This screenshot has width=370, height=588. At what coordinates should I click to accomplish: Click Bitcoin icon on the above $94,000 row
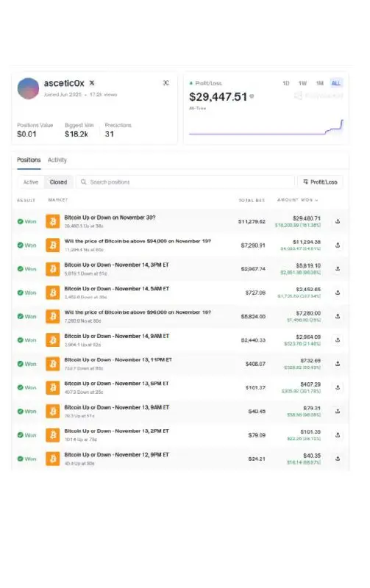click(x=53, y=245)
